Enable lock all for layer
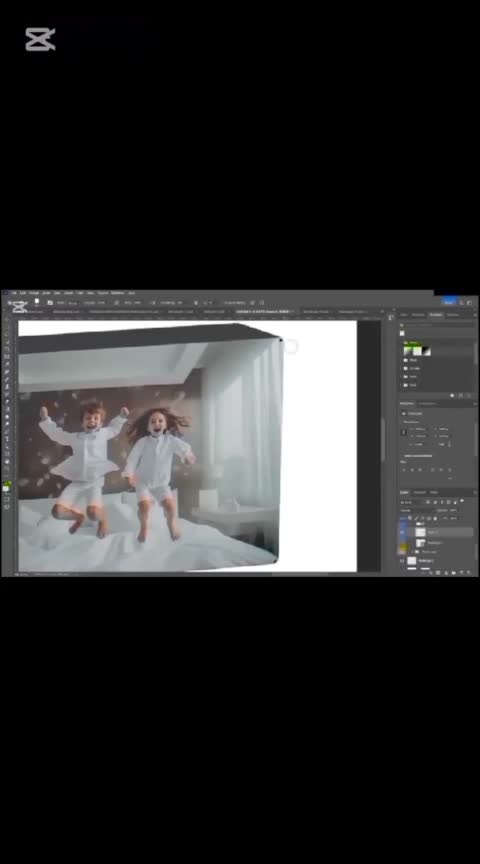This screenshot has width=480, height=864. [x=435, y=519]
